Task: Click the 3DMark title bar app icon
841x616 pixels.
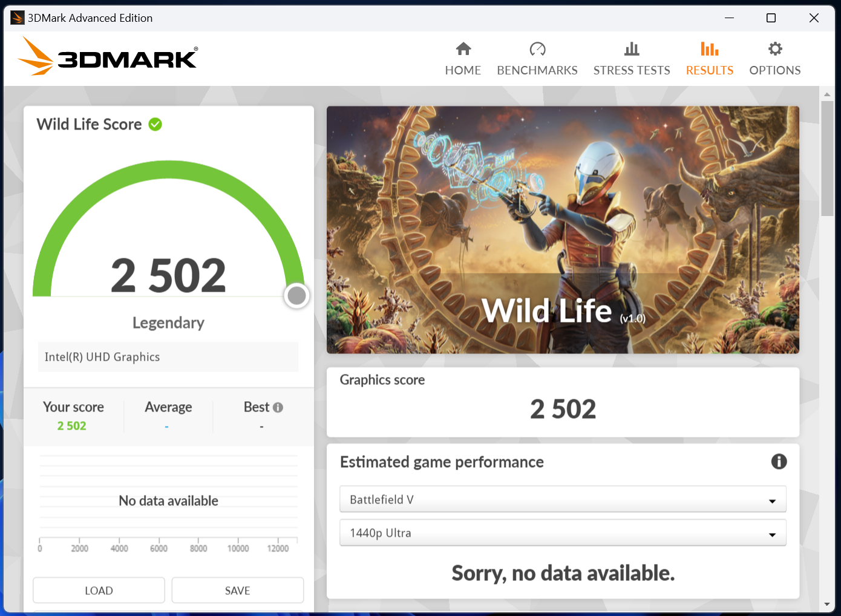Action: pyautogui.click(x=18, y=18)
